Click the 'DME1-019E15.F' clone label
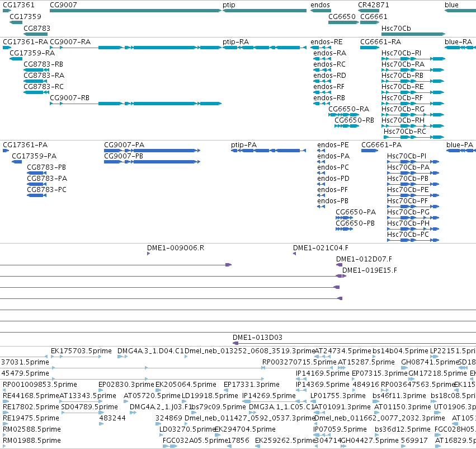 click(370, 270)
